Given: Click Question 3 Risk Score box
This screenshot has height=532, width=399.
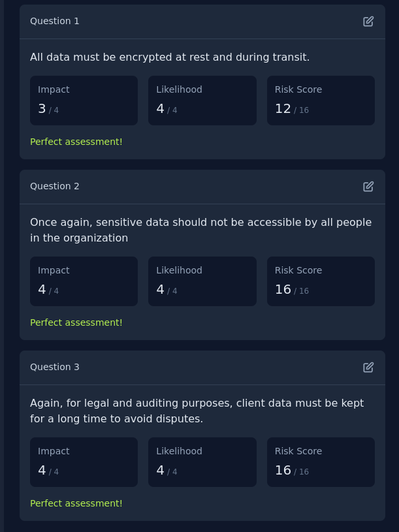Looking at the screenshot, I should 321,462.
